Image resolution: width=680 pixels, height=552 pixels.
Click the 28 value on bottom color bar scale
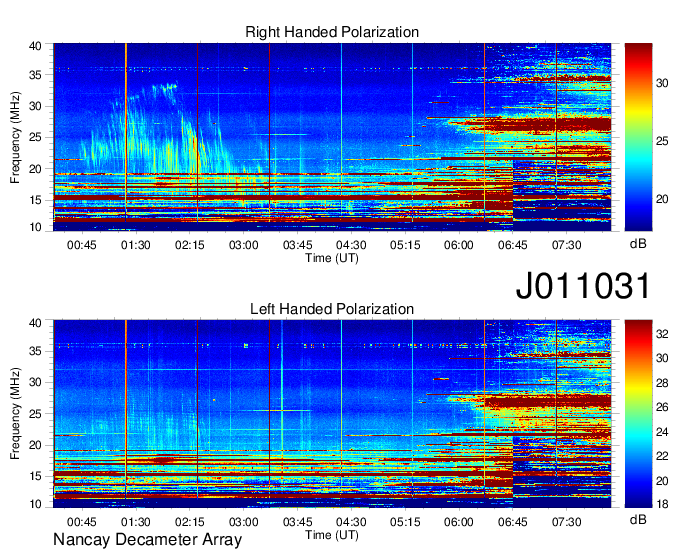click(662, 383)
